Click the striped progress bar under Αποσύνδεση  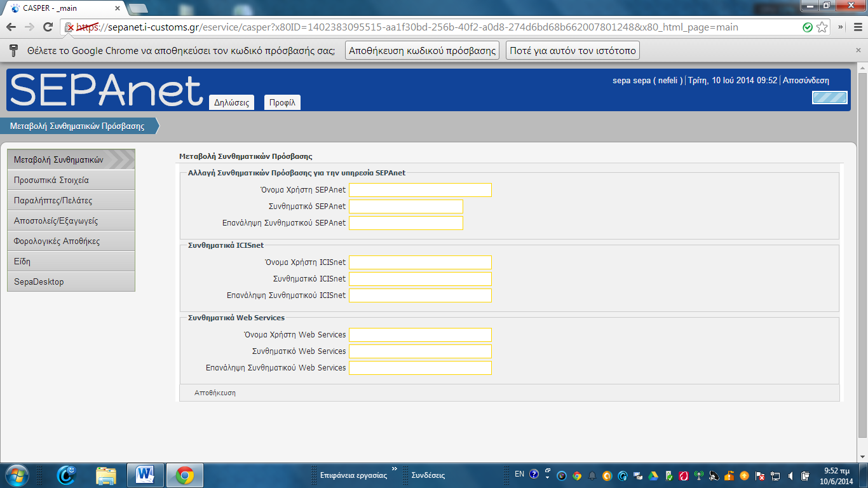coord(830,98)
